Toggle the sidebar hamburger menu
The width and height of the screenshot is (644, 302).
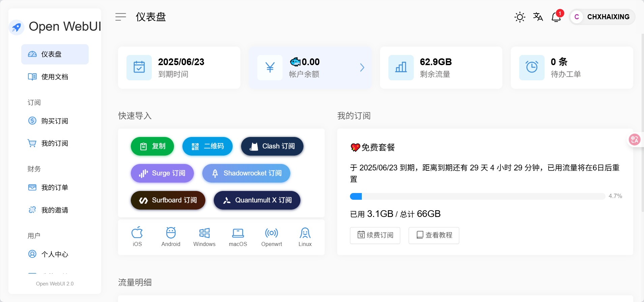(120, 17)
